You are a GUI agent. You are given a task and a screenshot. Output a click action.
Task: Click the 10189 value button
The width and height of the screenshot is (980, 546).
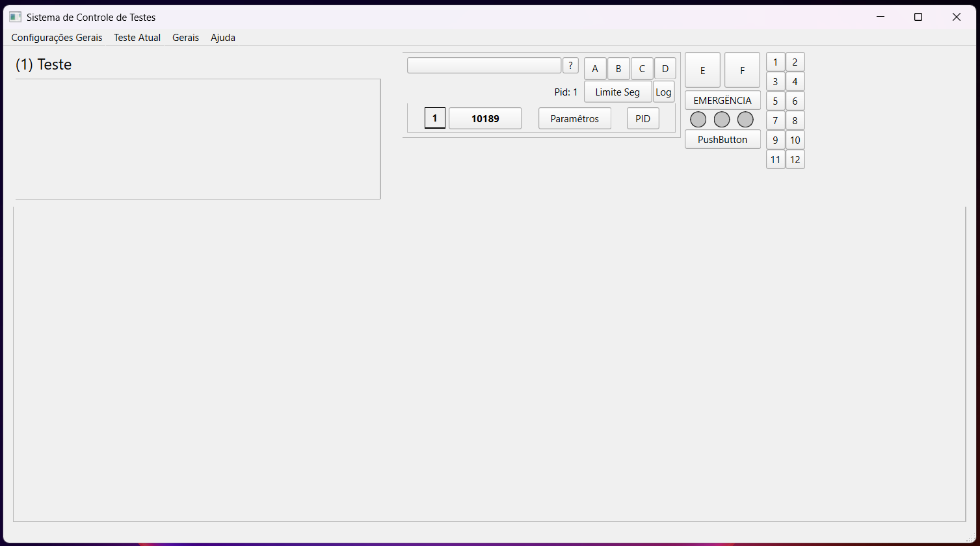[485, 119]
